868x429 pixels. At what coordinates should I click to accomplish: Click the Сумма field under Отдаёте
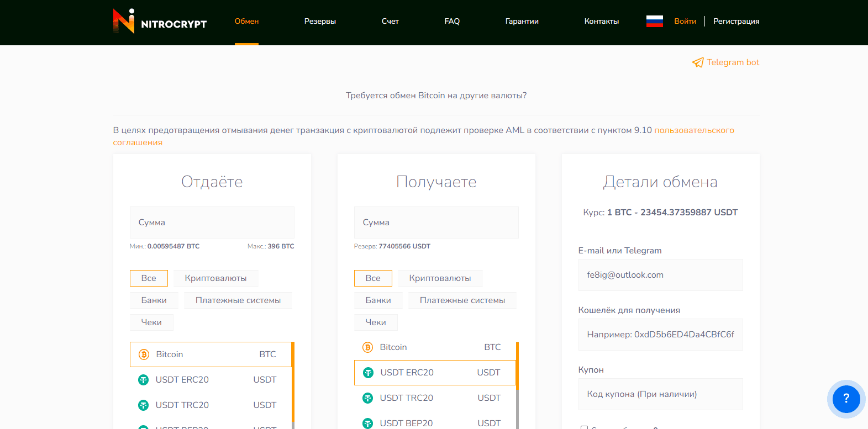[212, 223]
